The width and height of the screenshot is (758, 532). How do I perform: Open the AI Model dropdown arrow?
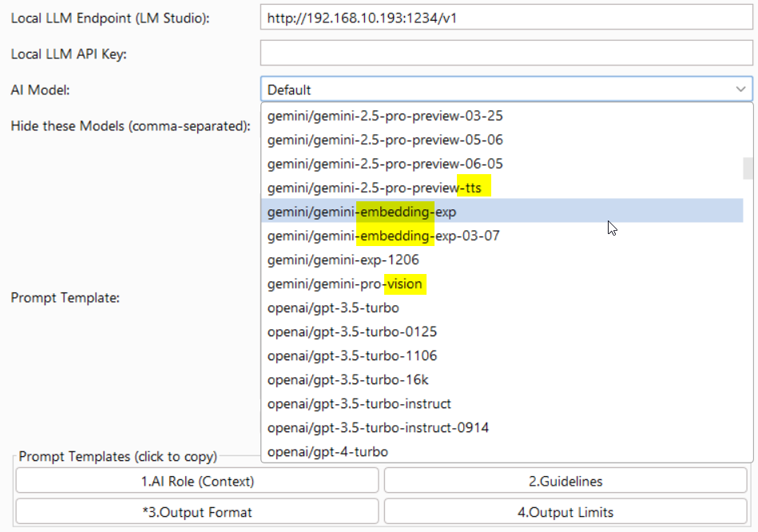[740, 89]
